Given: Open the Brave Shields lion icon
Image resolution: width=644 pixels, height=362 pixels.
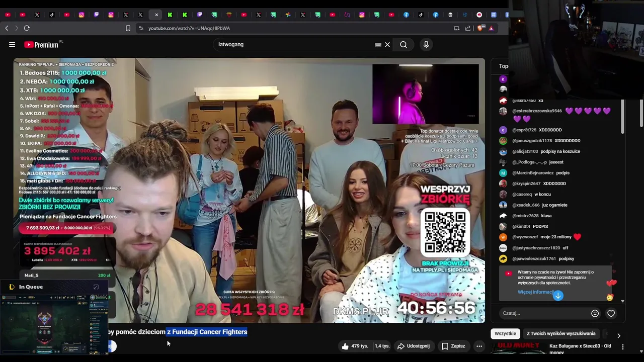Looking at the screenshot, I should (480, 28).
